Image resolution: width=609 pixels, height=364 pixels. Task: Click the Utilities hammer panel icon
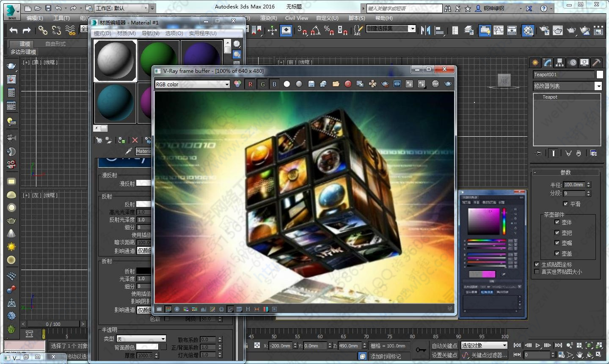click(596, 63)
